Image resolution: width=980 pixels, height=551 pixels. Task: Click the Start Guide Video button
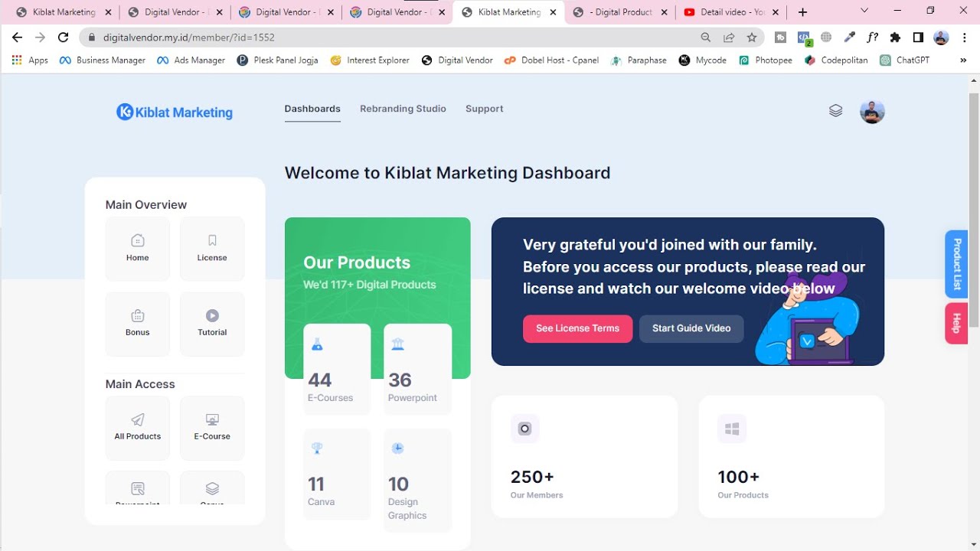pyautogui.click(x=691, y=328)
